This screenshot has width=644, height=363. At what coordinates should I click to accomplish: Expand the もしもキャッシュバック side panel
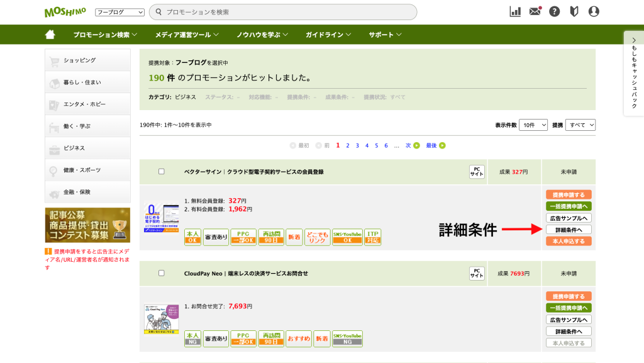click(x=633, y=73)
